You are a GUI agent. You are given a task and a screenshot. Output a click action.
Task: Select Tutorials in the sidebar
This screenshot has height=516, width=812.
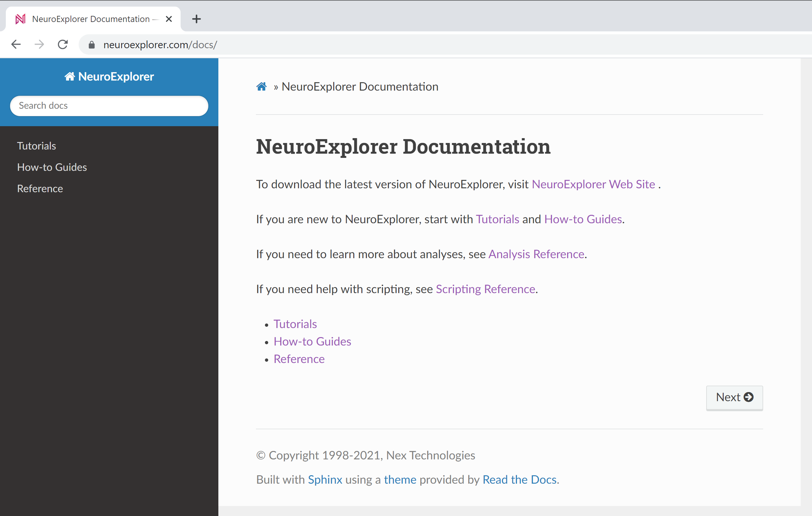(x=37, y=146)
